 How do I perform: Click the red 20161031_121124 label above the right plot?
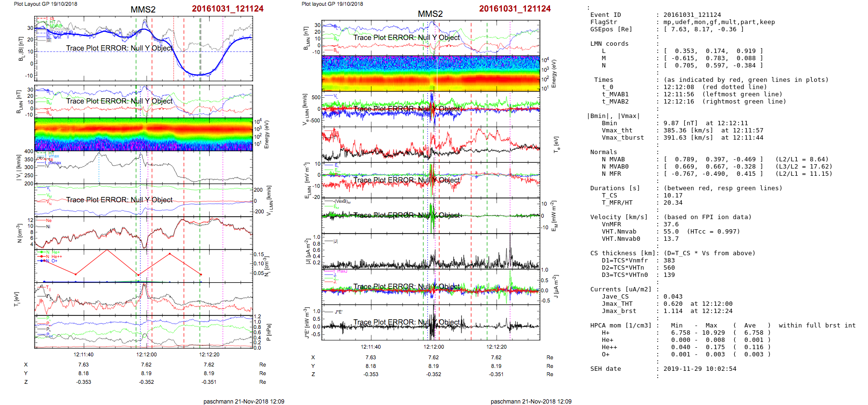click(x=514, y=9)
